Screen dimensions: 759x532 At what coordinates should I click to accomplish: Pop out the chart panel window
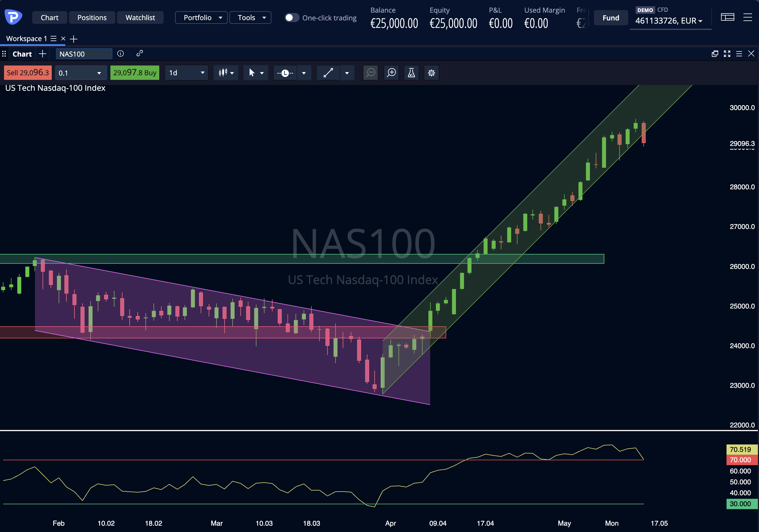[715, 54]
